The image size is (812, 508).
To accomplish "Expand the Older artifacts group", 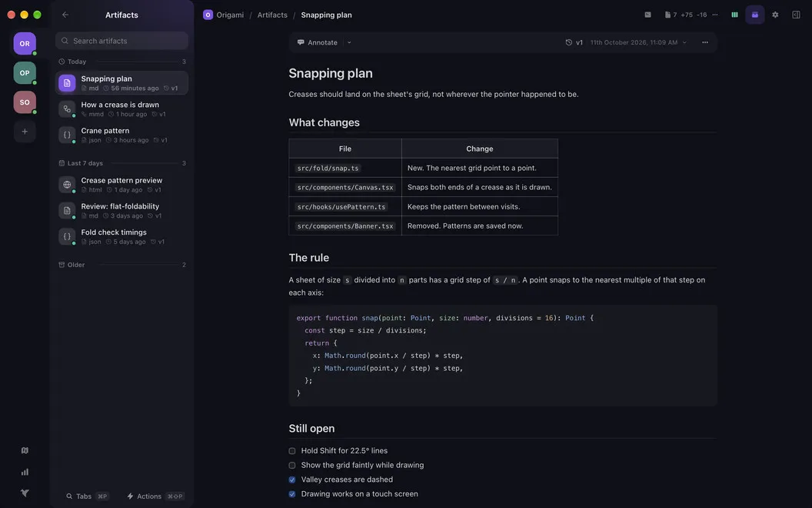I will tap(121, 265).
